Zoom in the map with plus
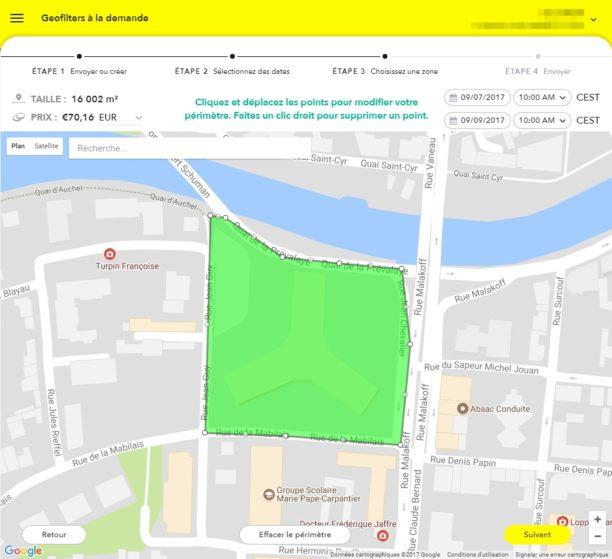This screenshot has width=612, height=559. click(598, 519)
